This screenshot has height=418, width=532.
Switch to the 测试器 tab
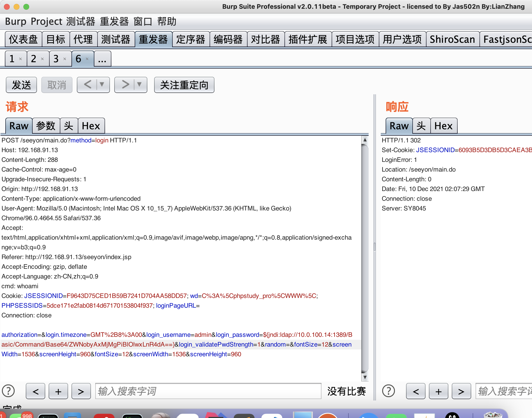coord(116,39)
